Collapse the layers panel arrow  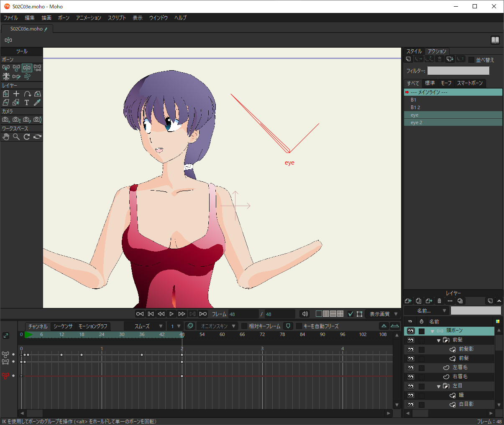tap(499, 301)
